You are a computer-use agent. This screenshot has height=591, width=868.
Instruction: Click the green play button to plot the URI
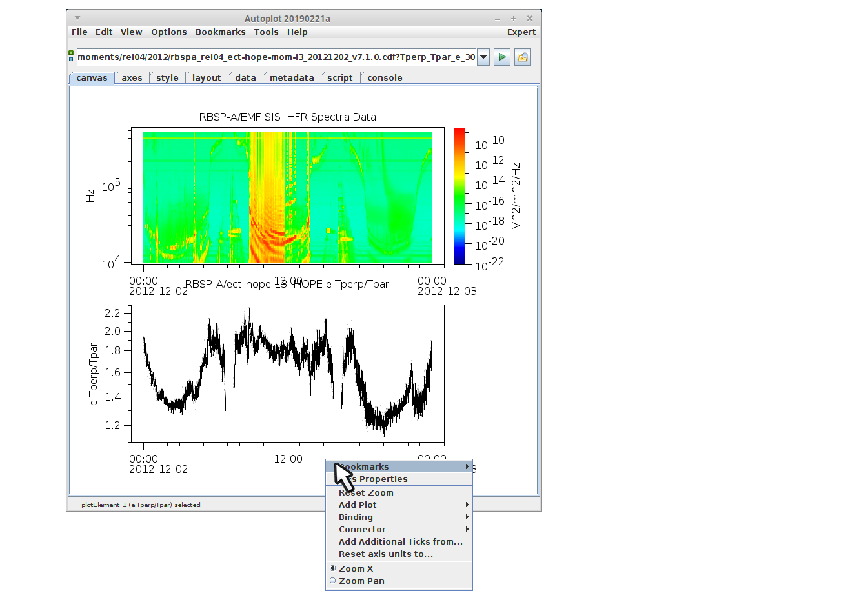coord(502,57)
